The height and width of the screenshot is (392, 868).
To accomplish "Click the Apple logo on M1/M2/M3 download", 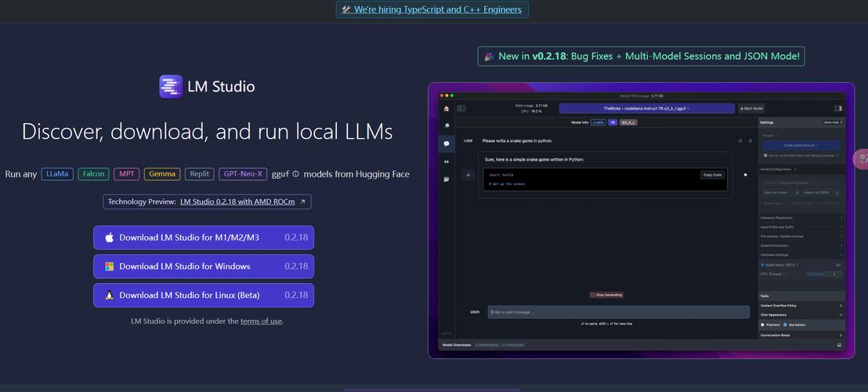I will pos(109,238).
